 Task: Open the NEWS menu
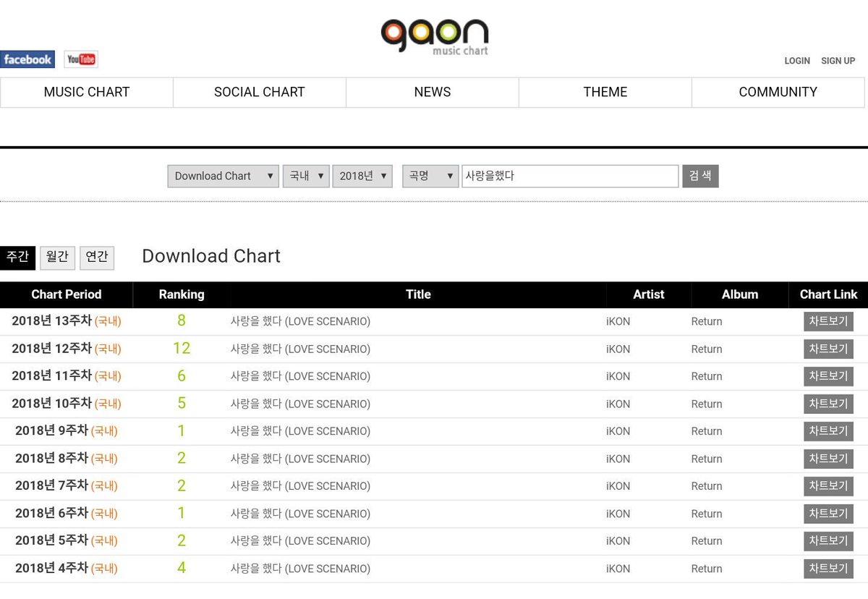433,93
